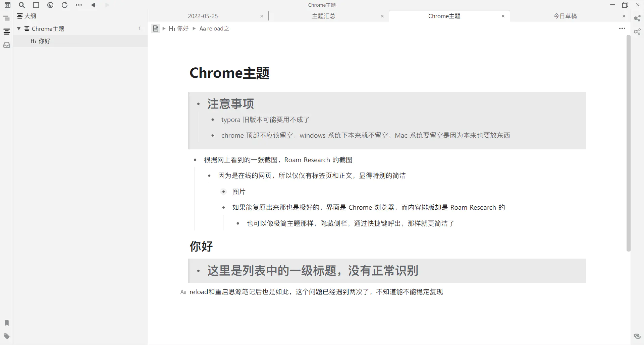Open the file tree panel in the left dock

(6, 18)
